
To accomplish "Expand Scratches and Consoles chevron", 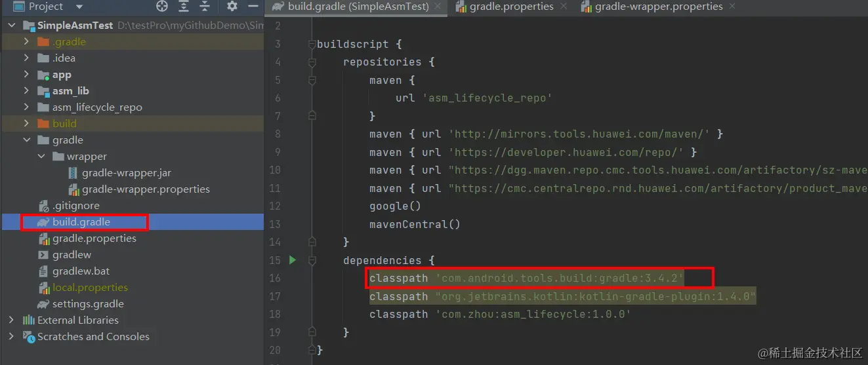I will [x=11, y=337].
